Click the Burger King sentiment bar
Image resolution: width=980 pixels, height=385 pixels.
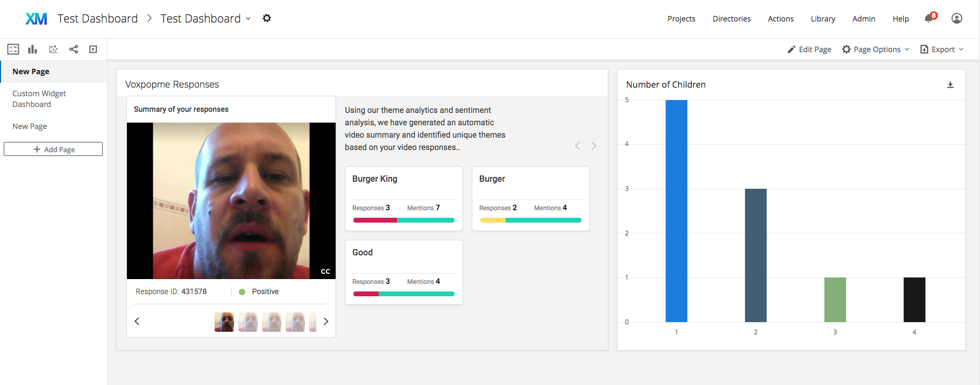tap(404, 220)
